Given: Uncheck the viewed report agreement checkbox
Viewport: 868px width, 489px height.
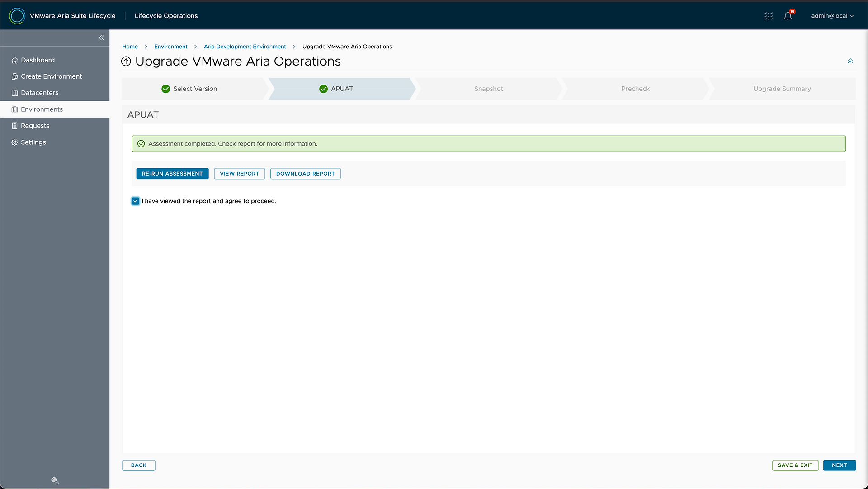Looking at the screenshot, I should click(x=136, y=201).
